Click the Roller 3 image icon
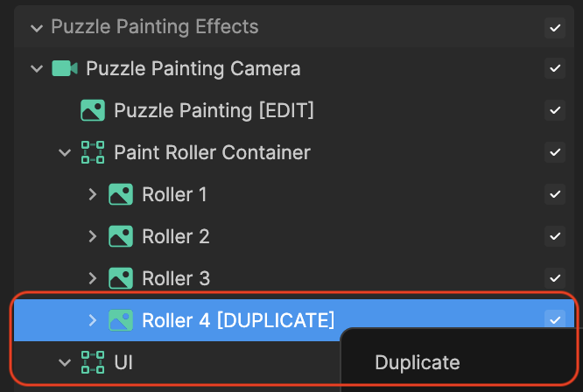Image resolution: width=583 pixels, height=392 pixels. point(121,278)
